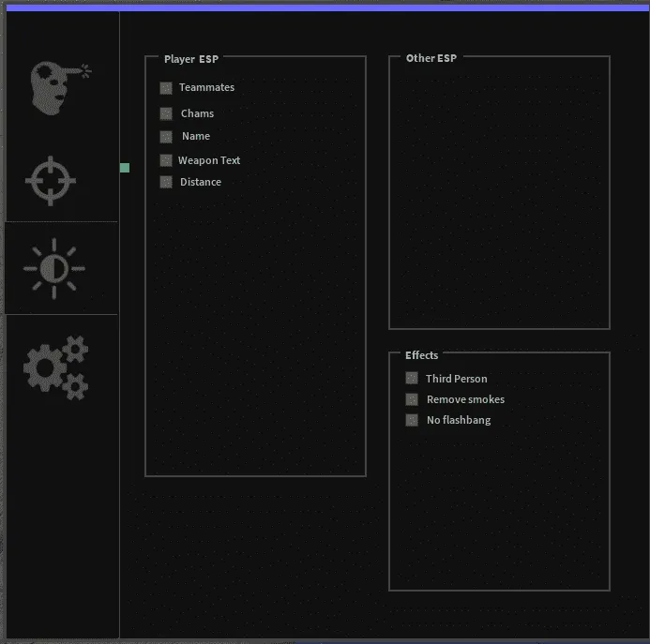Toggle the Weapon Text checkbox
The width and height of the screenshot is (650, 644).
point(166,160)
